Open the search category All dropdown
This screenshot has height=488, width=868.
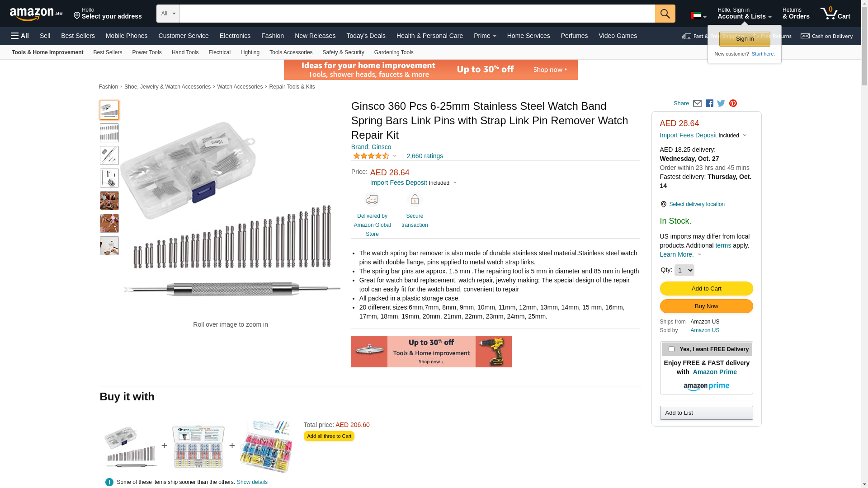[168, 14]
